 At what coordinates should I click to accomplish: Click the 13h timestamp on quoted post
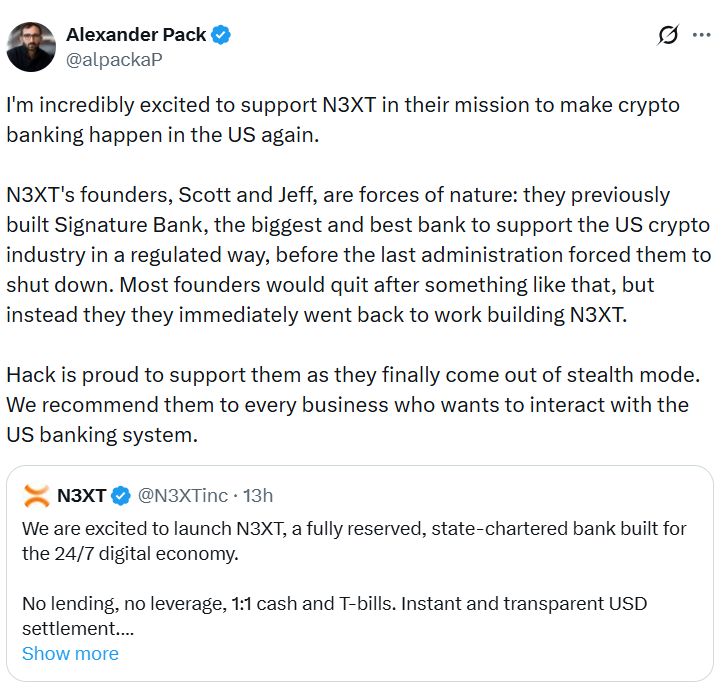[x=259, y=495]
